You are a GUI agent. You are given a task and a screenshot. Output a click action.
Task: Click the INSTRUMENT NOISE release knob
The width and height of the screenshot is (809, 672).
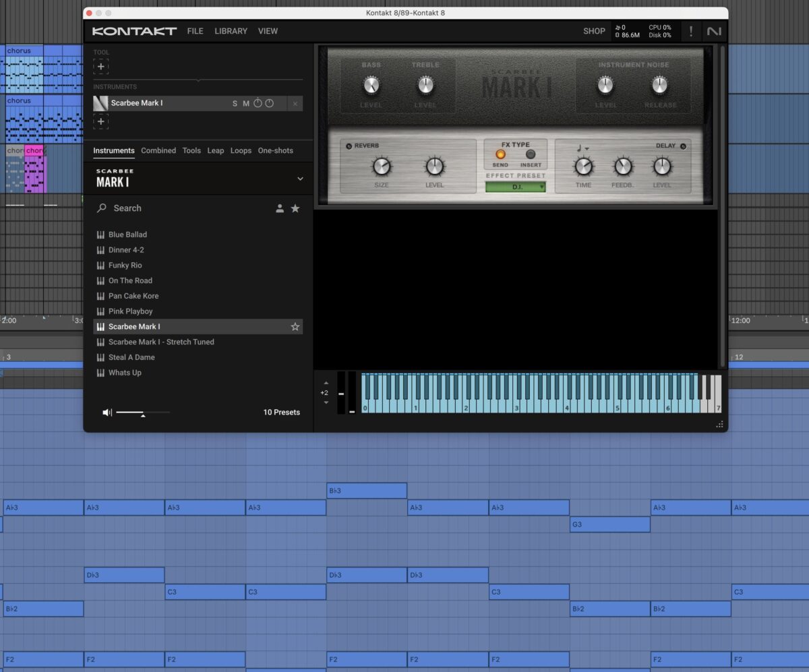[x=659, y=85]
